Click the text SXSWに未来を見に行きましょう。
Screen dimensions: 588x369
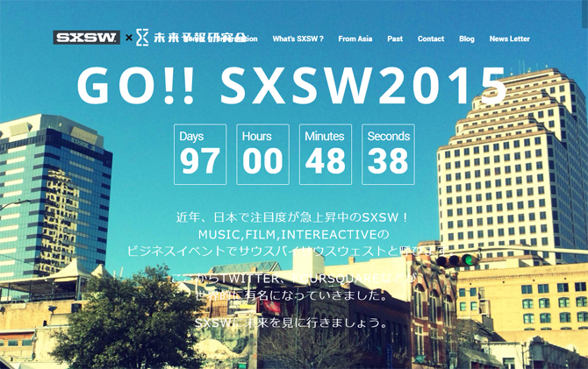tap(291, 323)
